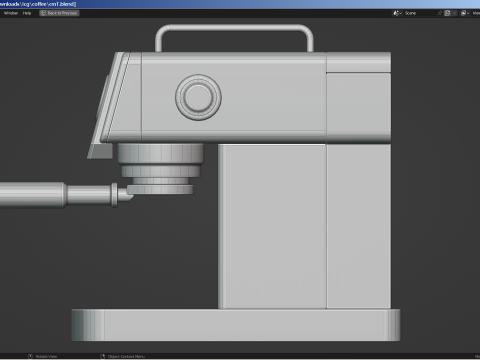Delete scene using the X icon
Viewport: 480px width, 360px height.
point(454,13)
